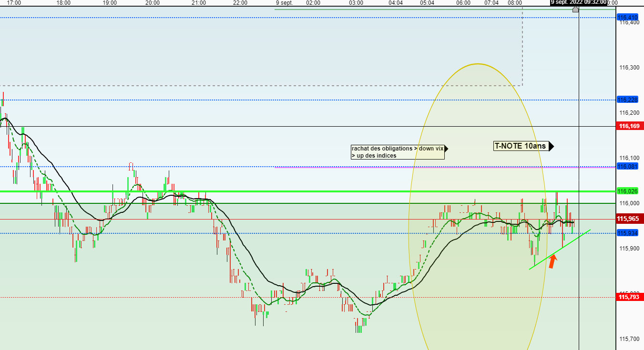Select the blue 115,934 price tag
Image resolution: width=644 pixels, height=350 pixels.
coord(627,233)
